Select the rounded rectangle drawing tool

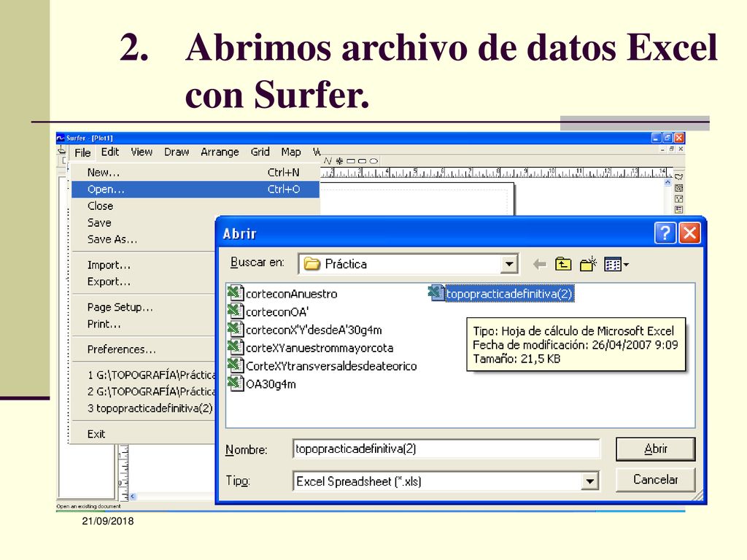362,161
